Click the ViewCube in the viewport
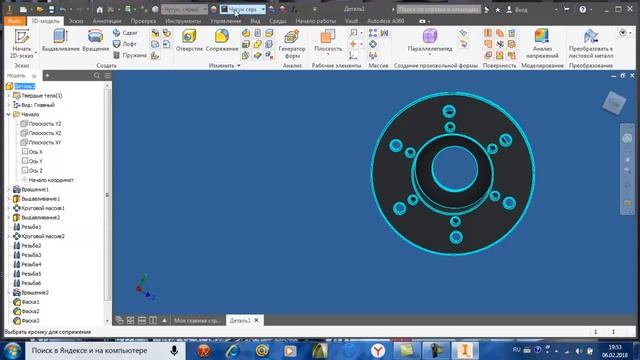Screen dimensions: 640x360 [x=614, y=103]
